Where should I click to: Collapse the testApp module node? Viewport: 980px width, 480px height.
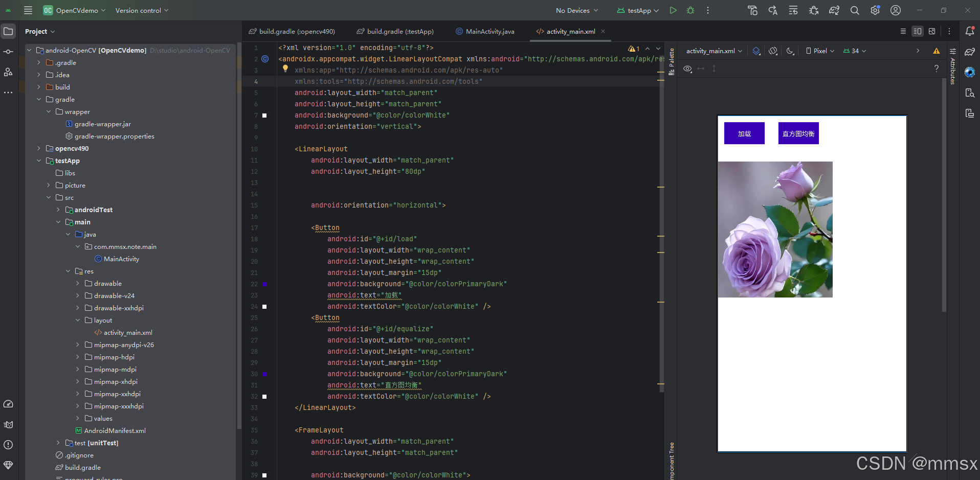(39, 161)
